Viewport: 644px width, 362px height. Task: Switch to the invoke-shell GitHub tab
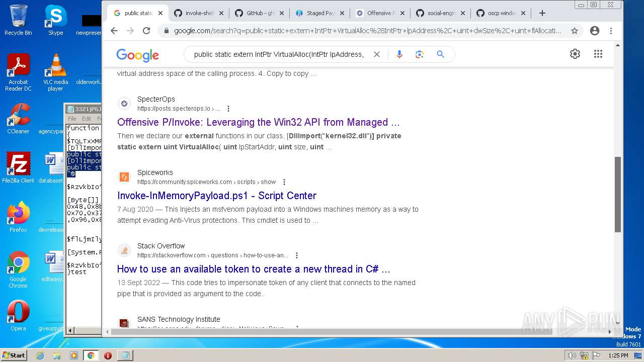click(x=198, y=13)
